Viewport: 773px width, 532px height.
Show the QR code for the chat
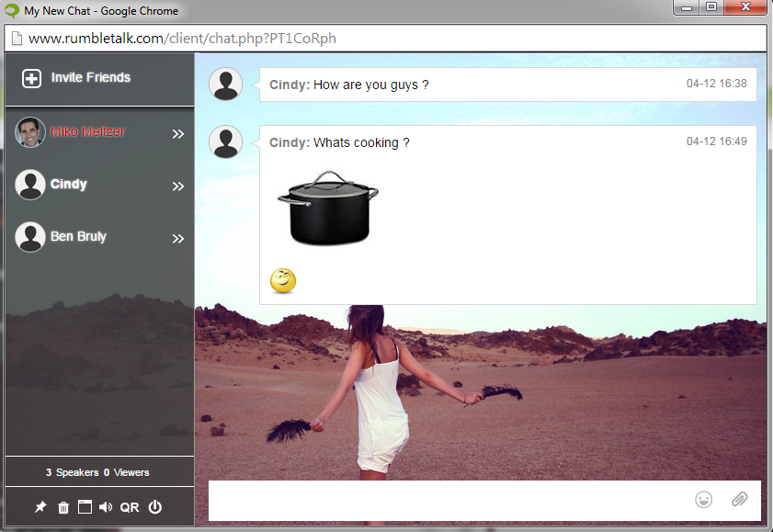[130, 506]
